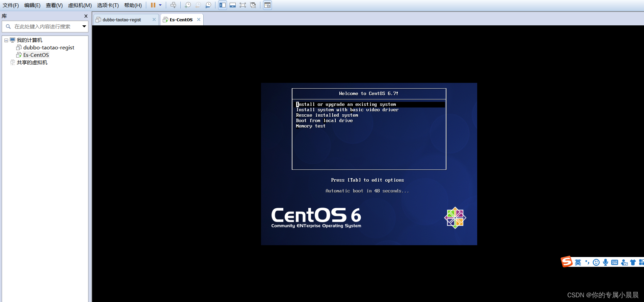Image resolution: width=644 pixels, height=302 pixels.
Task: Click the Send Ctrl+Alt+Del toolbar icon
Action: [x=173, y=5]
